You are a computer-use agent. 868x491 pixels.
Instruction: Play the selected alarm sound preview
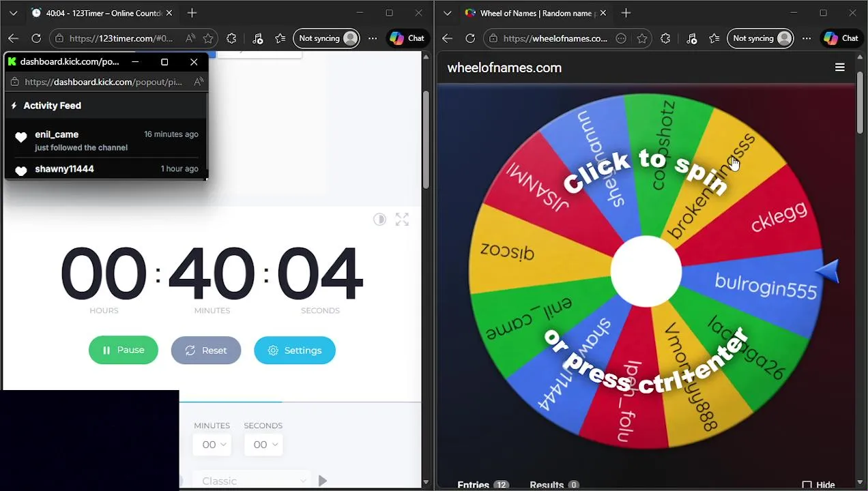pos(323,481)
